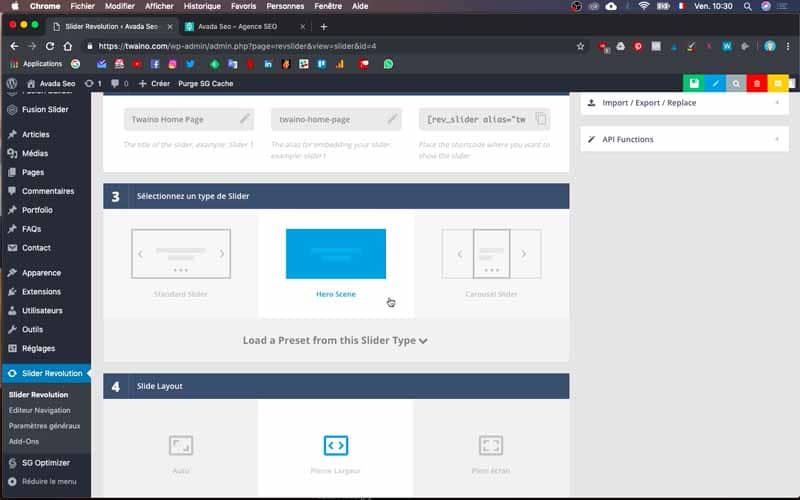Copy the rev_slider shortcode with copy icon
The width and height of the screenshot is (800, 500).
click(541, 119)
